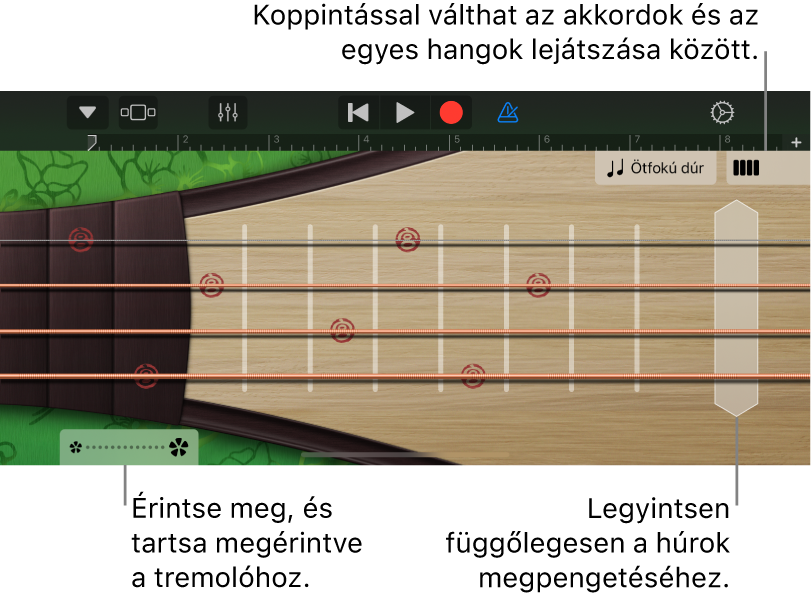Open the navigation dropdown triangle button

coord(87,112)
